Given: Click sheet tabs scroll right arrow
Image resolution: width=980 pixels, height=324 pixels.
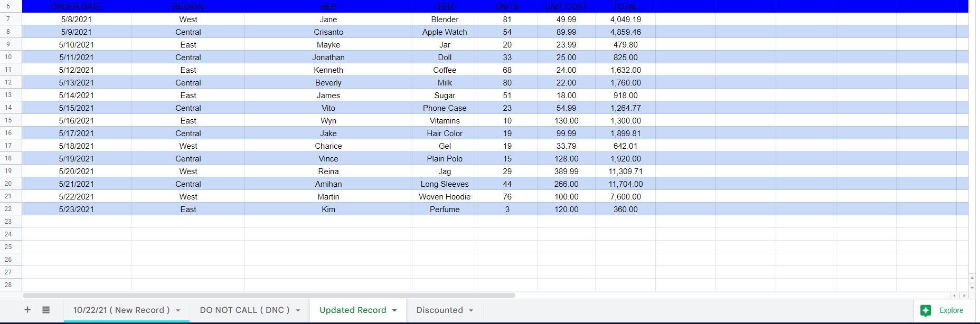Looking at the screenshot, I should (x=964, y=296).
